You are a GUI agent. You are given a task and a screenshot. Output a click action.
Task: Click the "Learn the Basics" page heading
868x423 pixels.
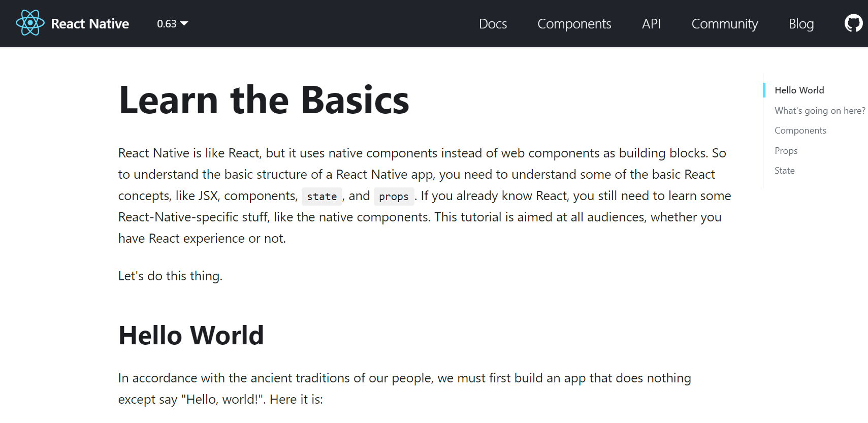(x=264, y=100)
